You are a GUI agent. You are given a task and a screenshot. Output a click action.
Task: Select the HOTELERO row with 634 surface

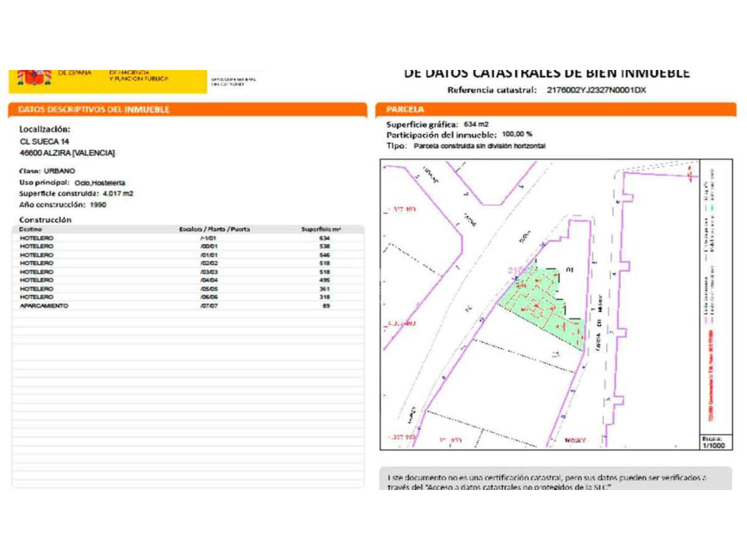[36, 238]
